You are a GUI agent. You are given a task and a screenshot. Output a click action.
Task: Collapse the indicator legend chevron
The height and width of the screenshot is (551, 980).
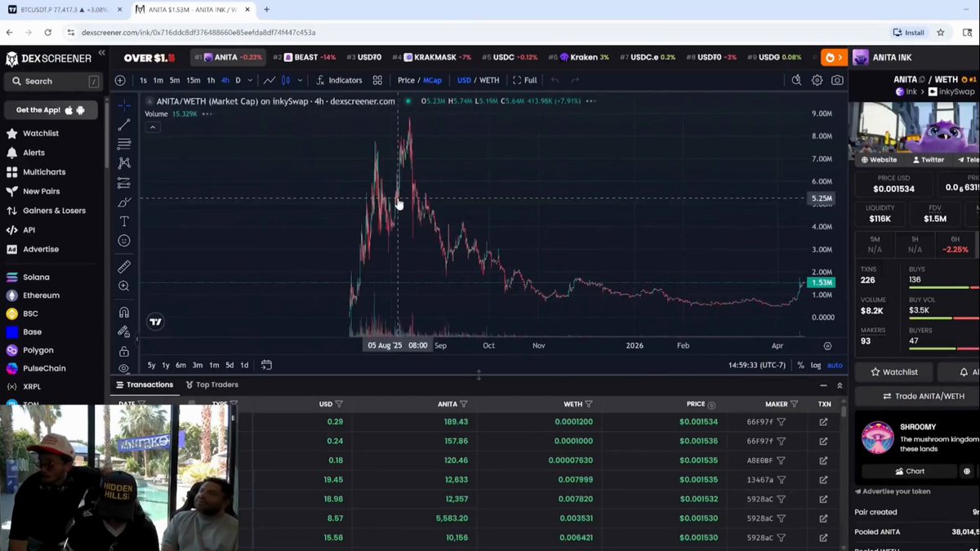pyautogui.click(x=153, y=127)
